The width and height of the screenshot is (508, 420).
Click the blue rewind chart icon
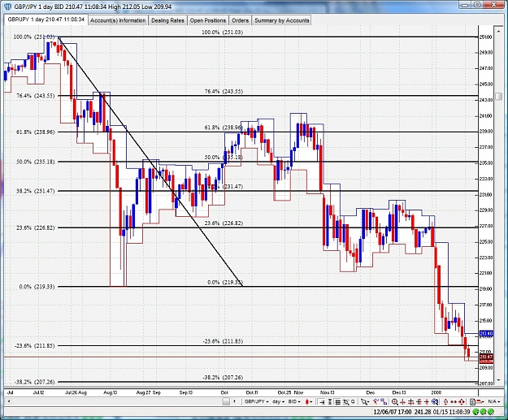click(435, 402)
